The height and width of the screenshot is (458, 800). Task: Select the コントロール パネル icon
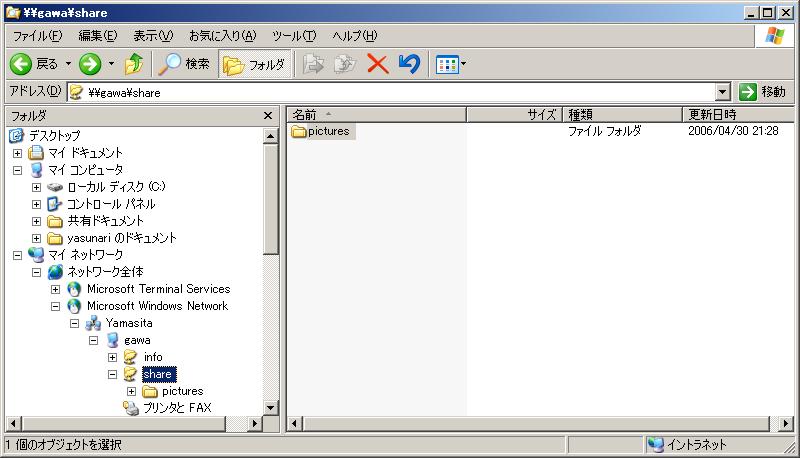click(x=55, y=204)
